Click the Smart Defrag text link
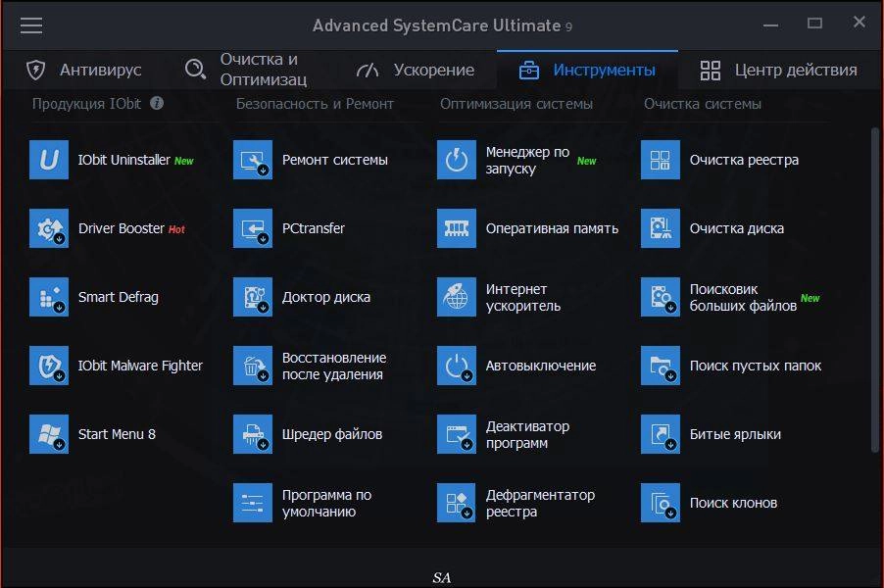Viewport: 884px width, 588px height. [119, 297]
